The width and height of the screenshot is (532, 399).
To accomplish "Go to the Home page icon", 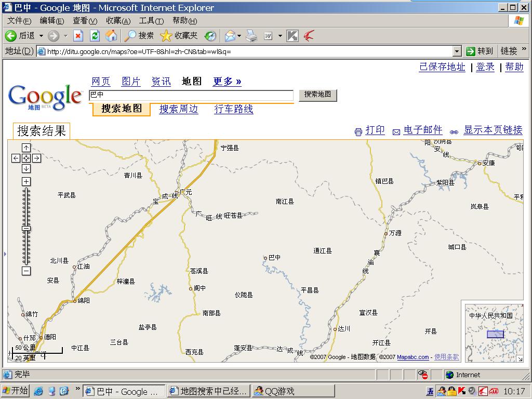I will click(x=111, y=36).
